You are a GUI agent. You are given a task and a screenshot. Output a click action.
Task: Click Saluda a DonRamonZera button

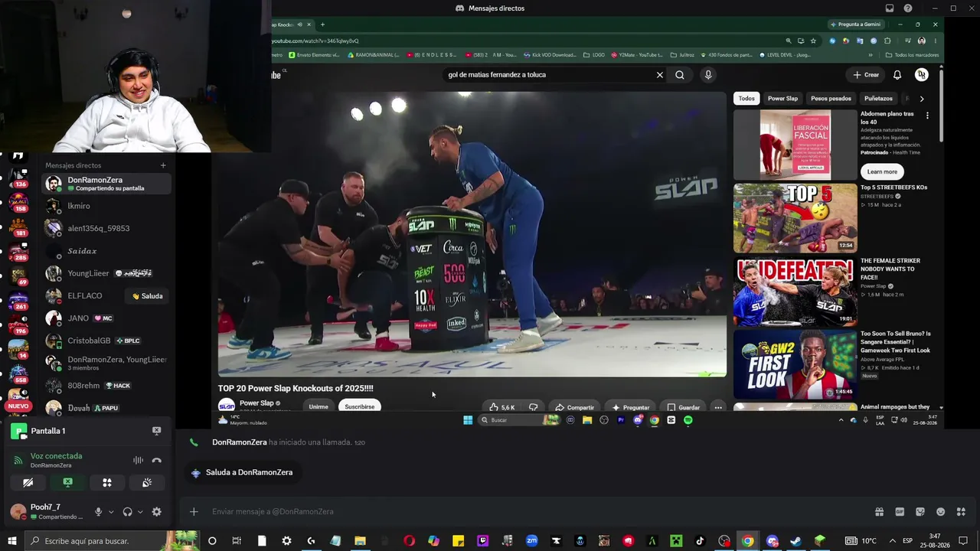(x=241, y=473)
